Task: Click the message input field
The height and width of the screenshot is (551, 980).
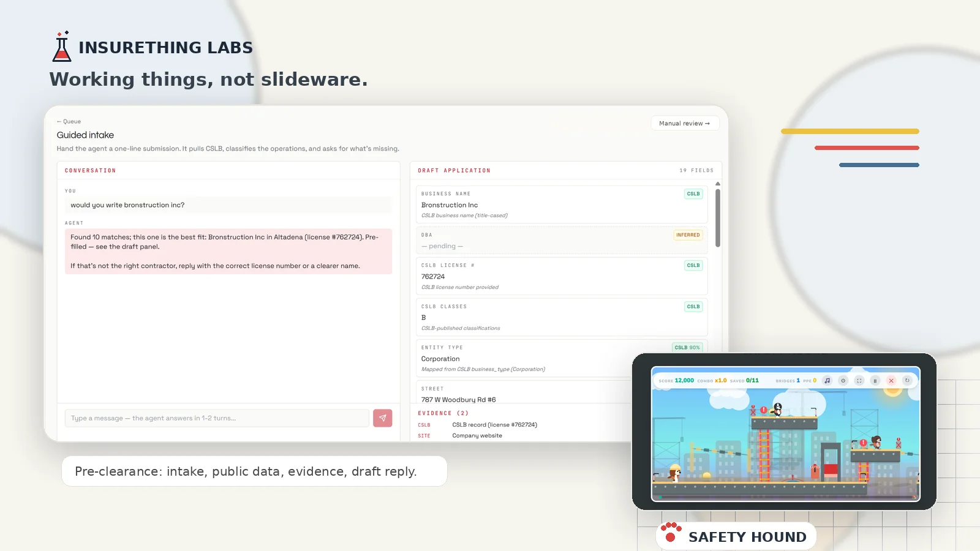Action: [x=217, y=418]
